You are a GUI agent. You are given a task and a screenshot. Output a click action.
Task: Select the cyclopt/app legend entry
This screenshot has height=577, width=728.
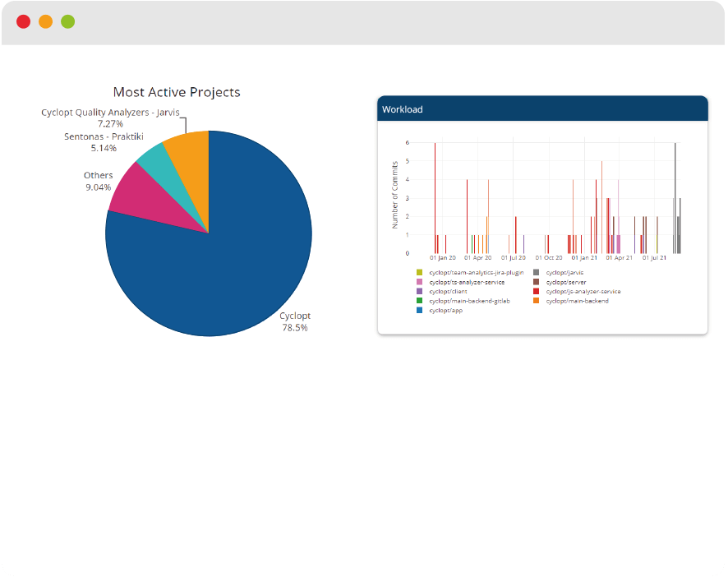click(440, 311)
